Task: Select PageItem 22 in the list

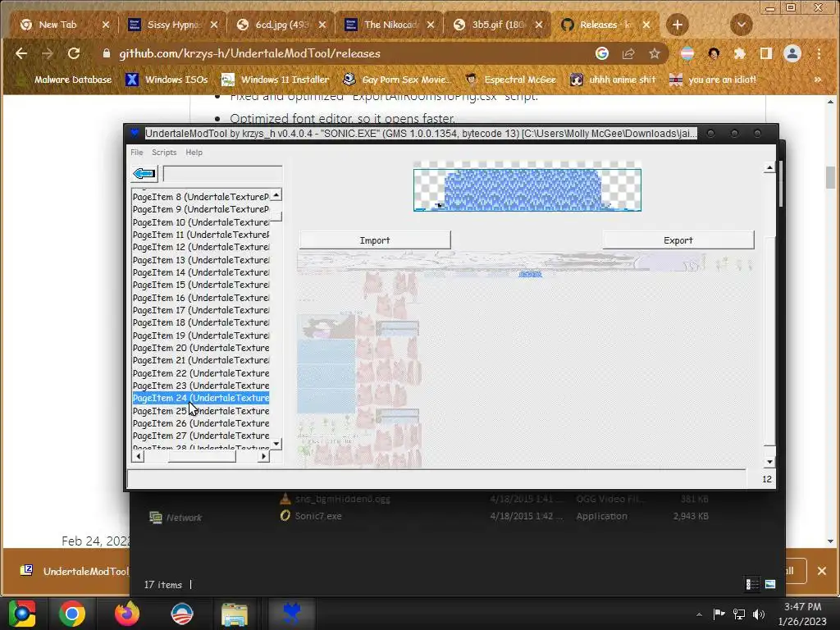Action: (x=201, y=373)
